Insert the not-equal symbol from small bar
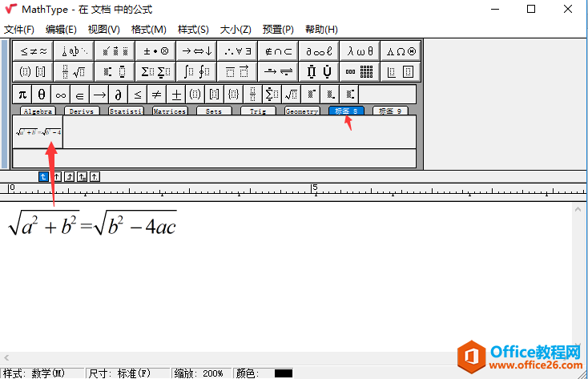The width and height of the screenshot is (588, 379). pyautogui.click(x=157, y=95)
